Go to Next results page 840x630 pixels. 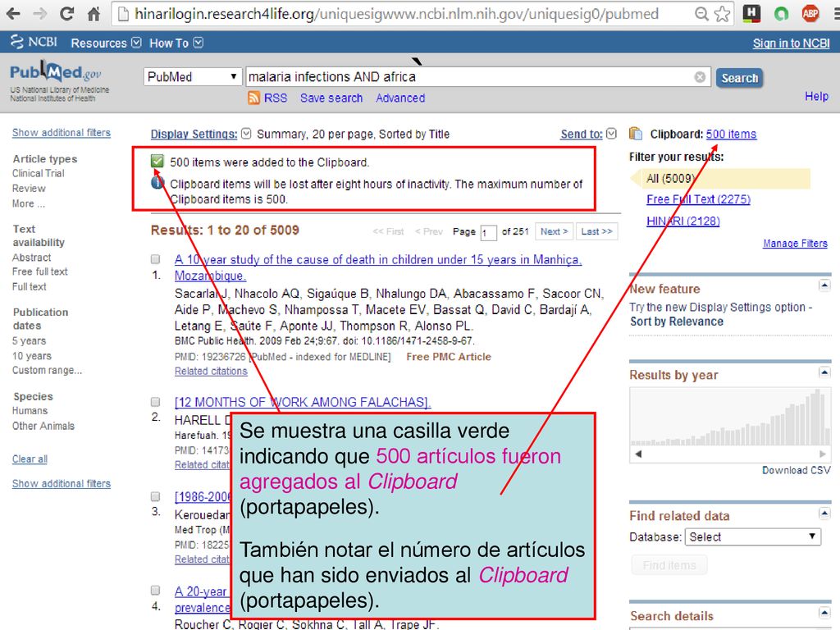pos(554,231)
